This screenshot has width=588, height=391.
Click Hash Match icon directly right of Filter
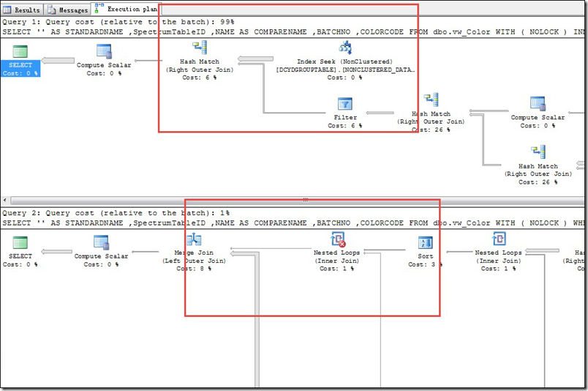431,100
